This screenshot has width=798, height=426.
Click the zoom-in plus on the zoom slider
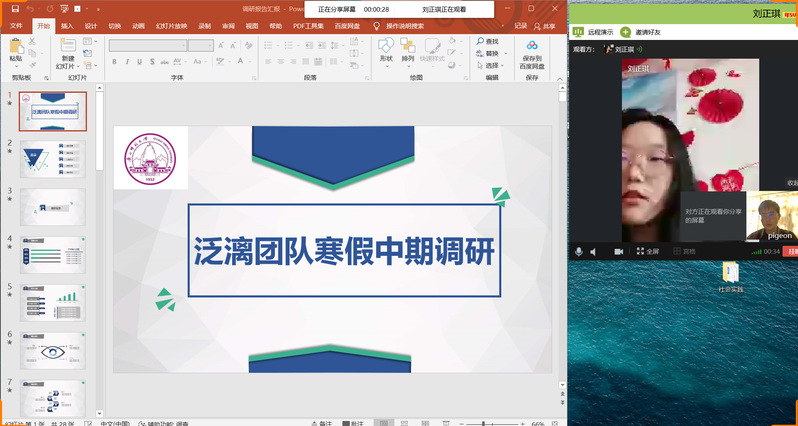tap(522, 423)
